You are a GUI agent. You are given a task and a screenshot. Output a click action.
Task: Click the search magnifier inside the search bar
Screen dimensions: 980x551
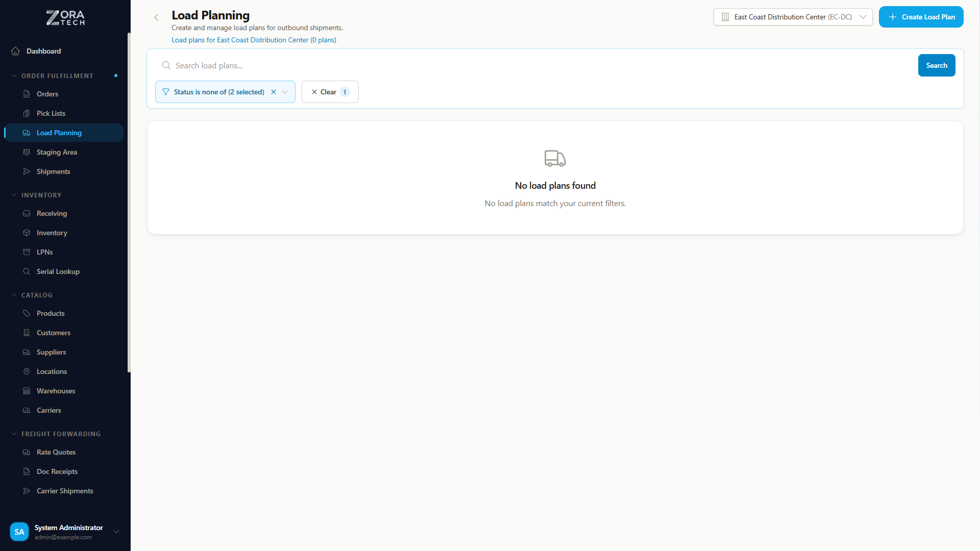click(x=166, y=65)
